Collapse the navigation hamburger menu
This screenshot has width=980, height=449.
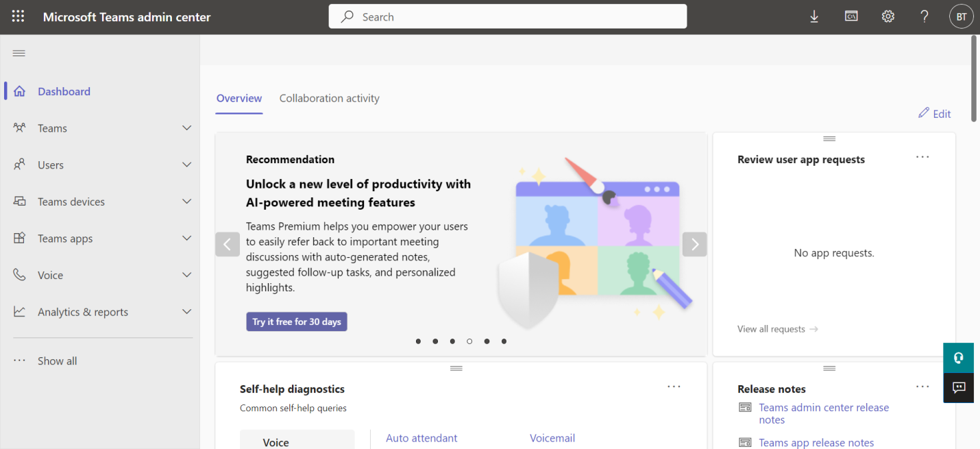[x=19, y=53]
